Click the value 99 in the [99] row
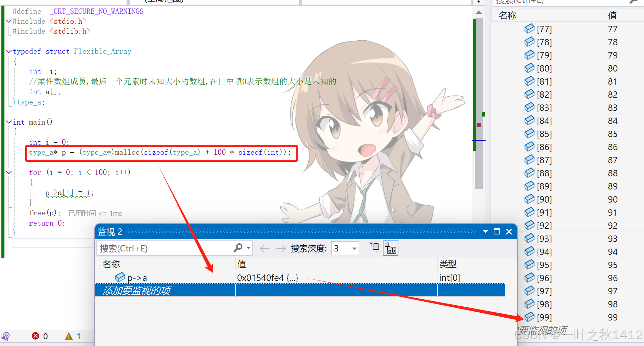The width and height of the screenshot is (644, 346). [613, 317]
